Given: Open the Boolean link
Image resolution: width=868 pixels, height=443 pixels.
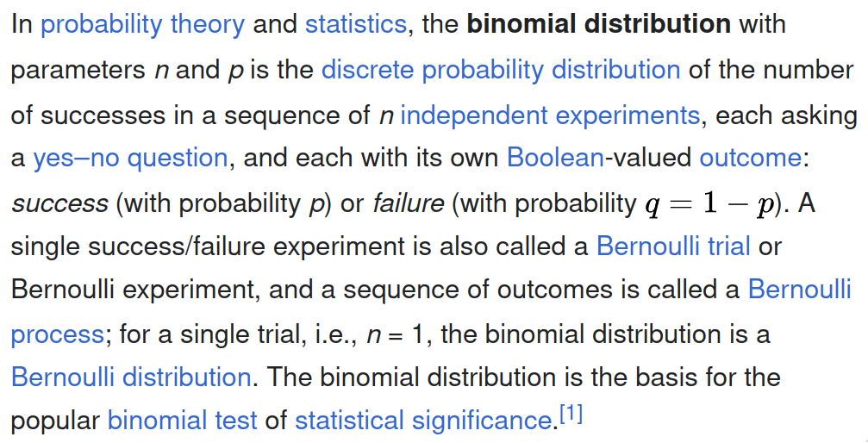Looking at the screenshot, I should click(555, 157).
